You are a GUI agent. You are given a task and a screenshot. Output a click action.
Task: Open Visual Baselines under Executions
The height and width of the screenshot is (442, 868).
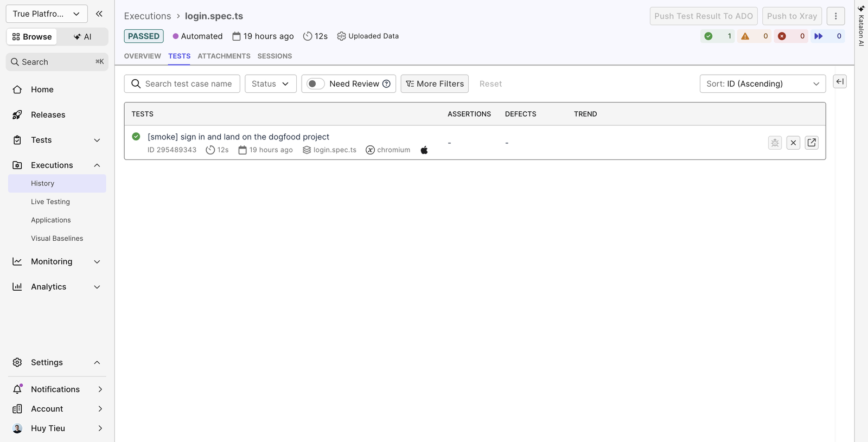pos(57,239)
